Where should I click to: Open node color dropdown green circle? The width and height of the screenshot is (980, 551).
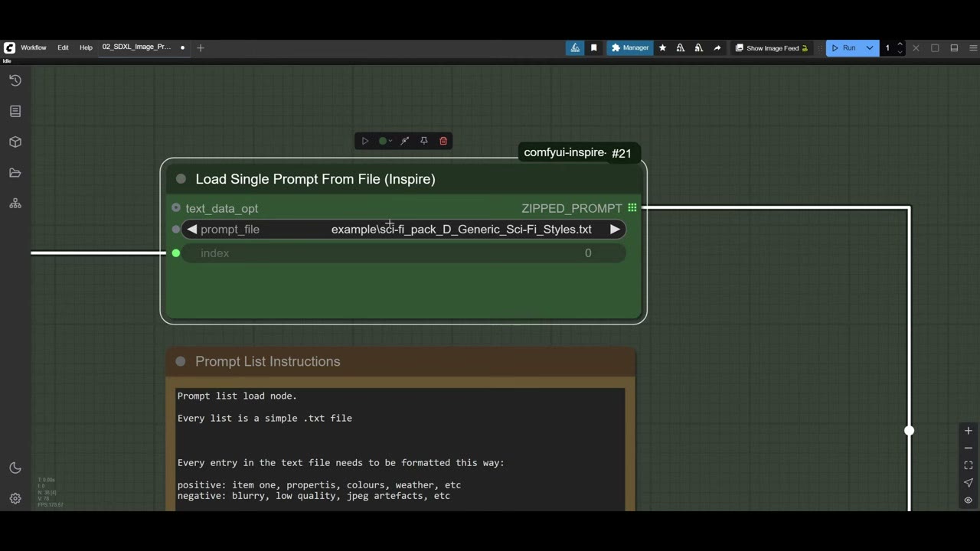[385, 141]
